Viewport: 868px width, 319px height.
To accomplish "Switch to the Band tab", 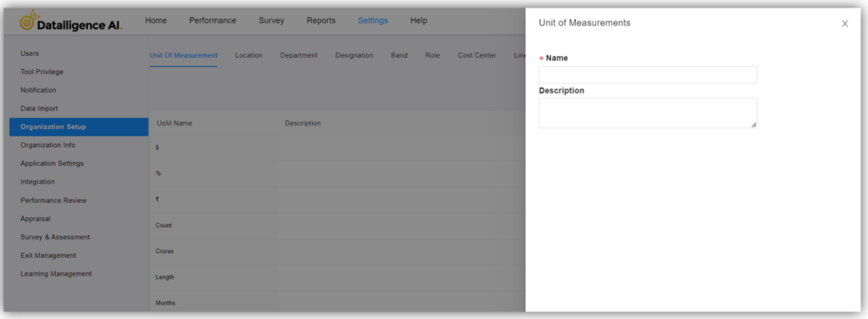I will pos(399,55).
